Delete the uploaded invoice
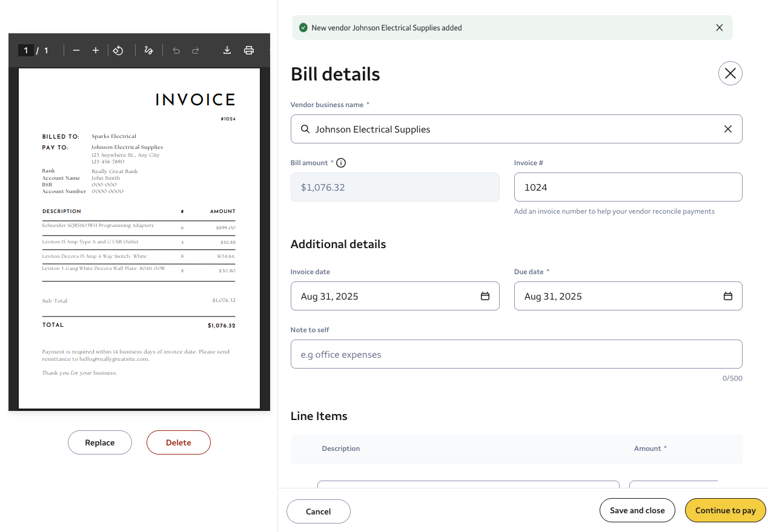Viewport: 768px width, 532px height. click(179, 442)
